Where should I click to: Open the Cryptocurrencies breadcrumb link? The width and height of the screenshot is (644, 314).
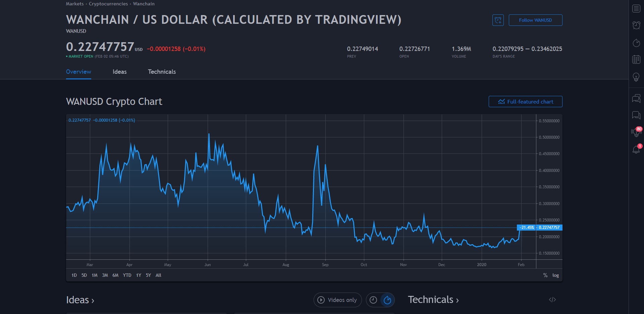tap(108, 4)
